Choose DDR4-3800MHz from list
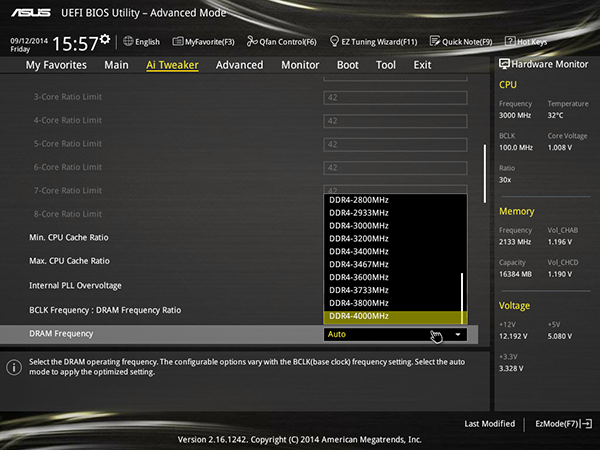The height and width of the screenshot is (450, 600). [x=393, y=303]
